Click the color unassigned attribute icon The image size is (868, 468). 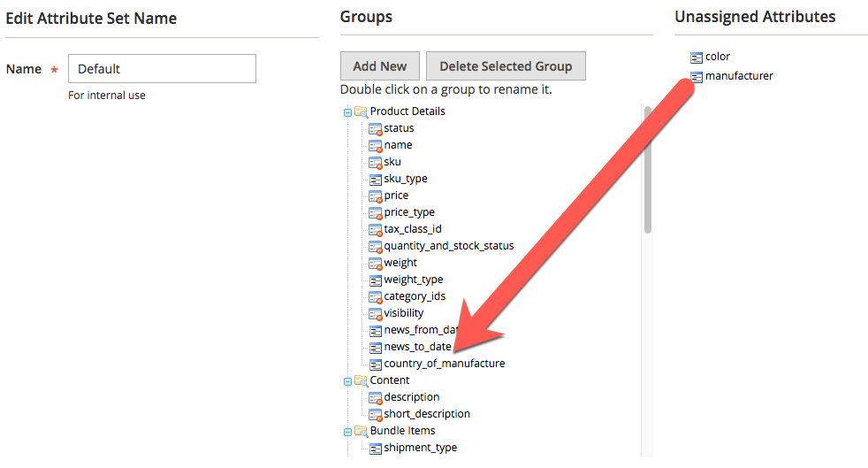[697, 58]
